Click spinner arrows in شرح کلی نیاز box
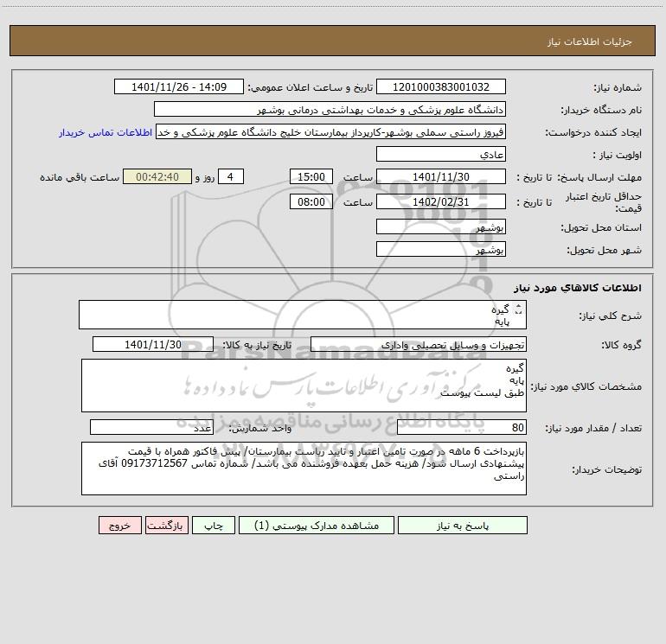 pos(518,309)
